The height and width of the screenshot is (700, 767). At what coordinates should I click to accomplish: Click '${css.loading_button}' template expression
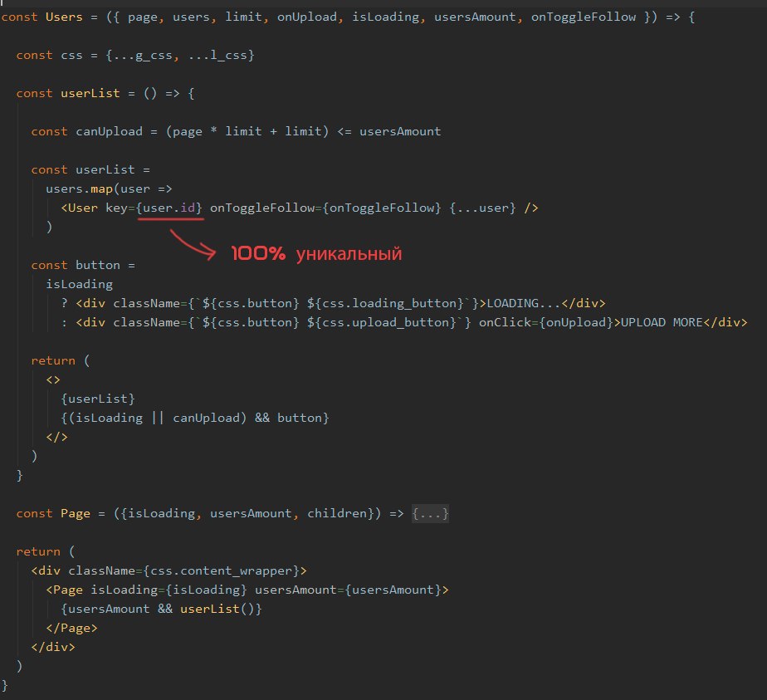385,303
